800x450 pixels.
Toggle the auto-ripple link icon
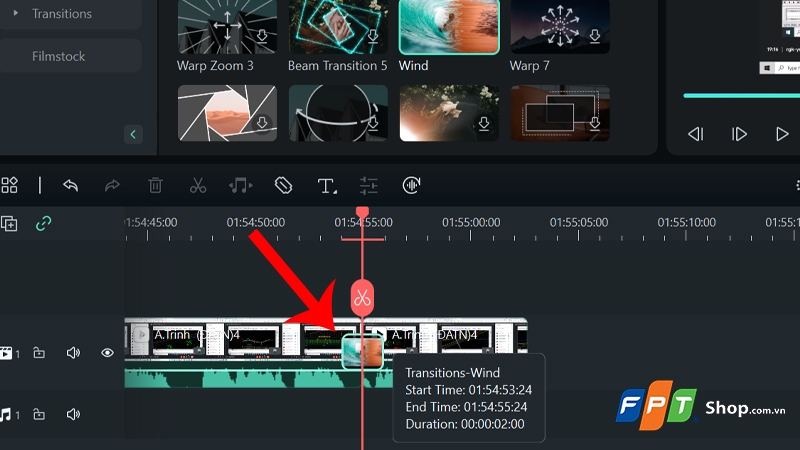click(43, 223)
